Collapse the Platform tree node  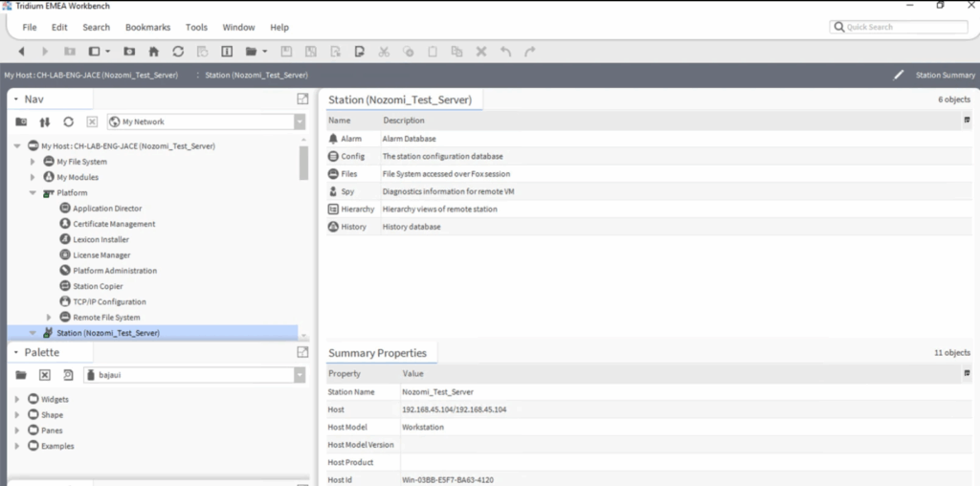tap(33, 193)
